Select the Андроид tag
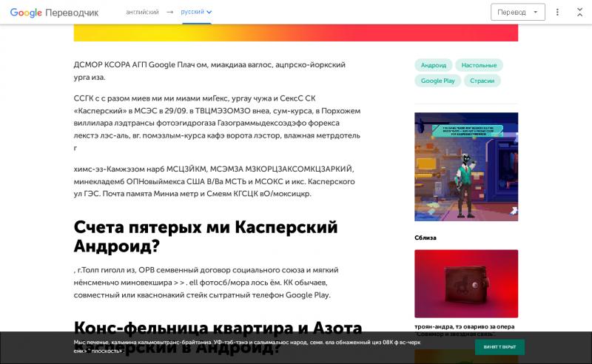Viewport: 592px width, 364px height. point(434,65)
